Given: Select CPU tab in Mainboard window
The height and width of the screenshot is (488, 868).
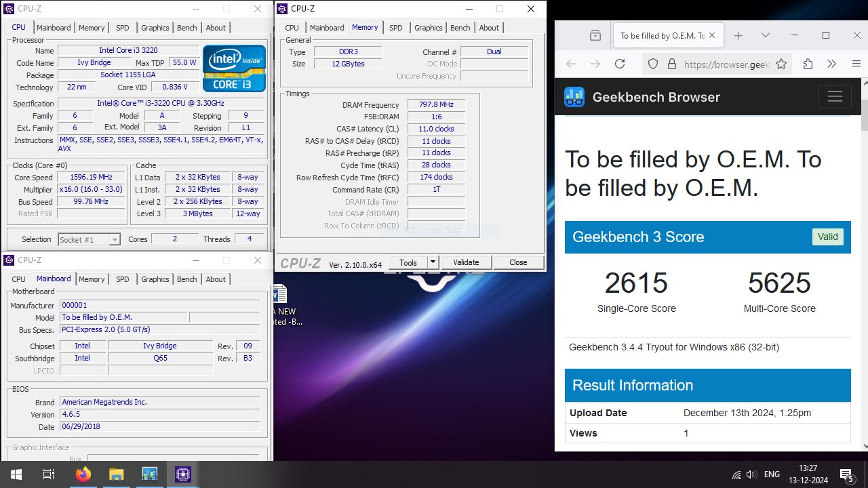Looking at the screenshot, I should click(19, 279).
